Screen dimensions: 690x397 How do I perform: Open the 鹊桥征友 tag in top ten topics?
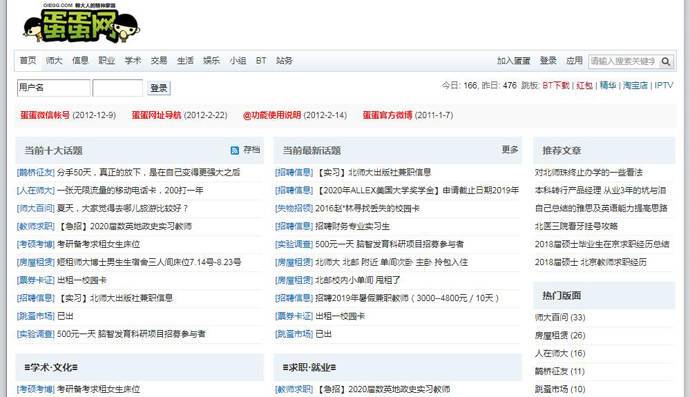[x=36, y=173]
